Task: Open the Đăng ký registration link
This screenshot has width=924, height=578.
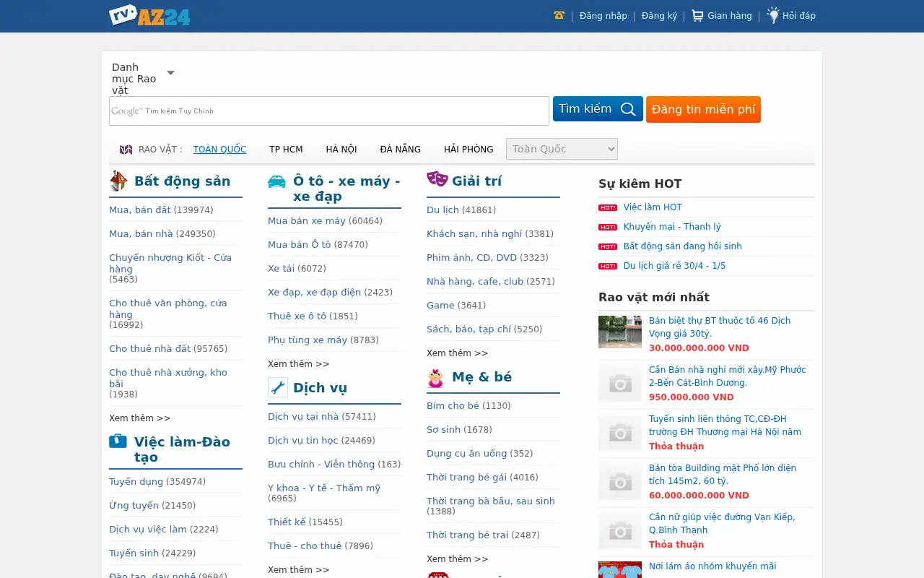Action: 659,15
